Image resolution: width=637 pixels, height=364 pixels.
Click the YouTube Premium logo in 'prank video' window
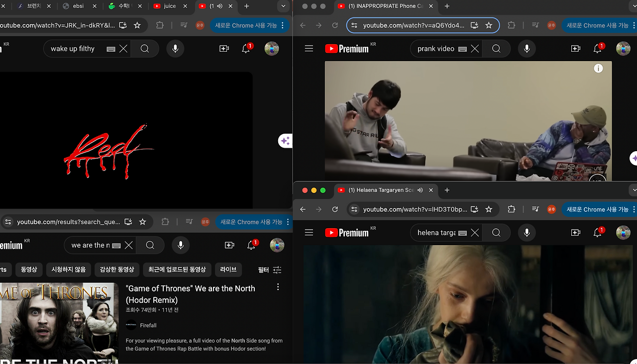[x=347, y=49]
